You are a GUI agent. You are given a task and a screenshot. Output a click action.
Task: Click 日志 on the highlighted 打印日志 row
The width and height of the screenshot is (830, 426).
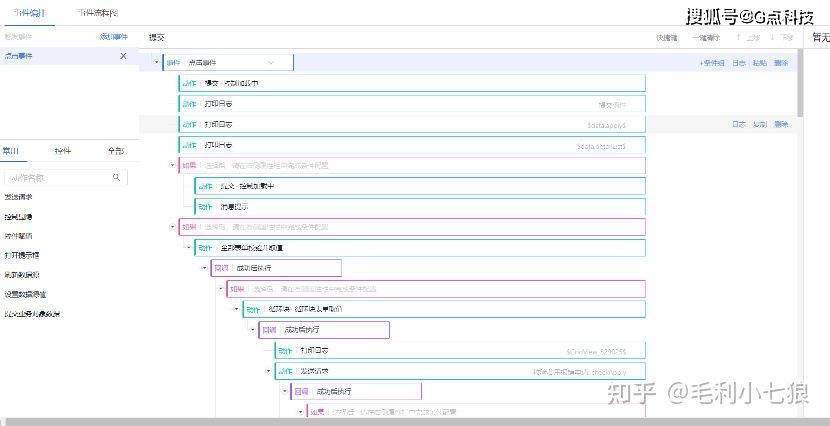pos(739,124)
